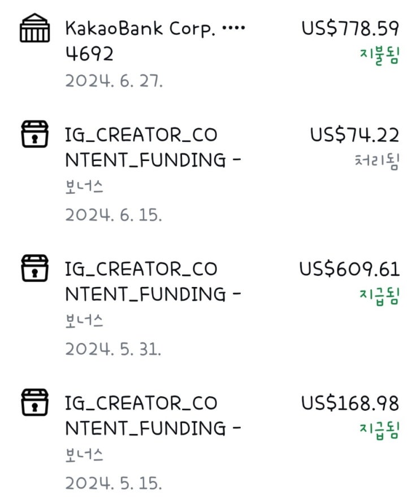Click the 지급됨 status under US$609.61
This screenshot has height=504, width=420.
tap(379, 296)
